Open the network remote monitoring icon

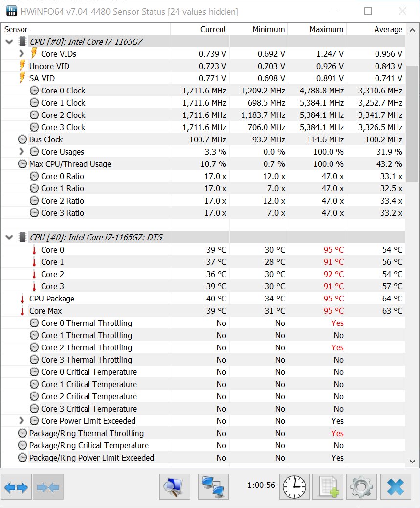coord(213,487)
